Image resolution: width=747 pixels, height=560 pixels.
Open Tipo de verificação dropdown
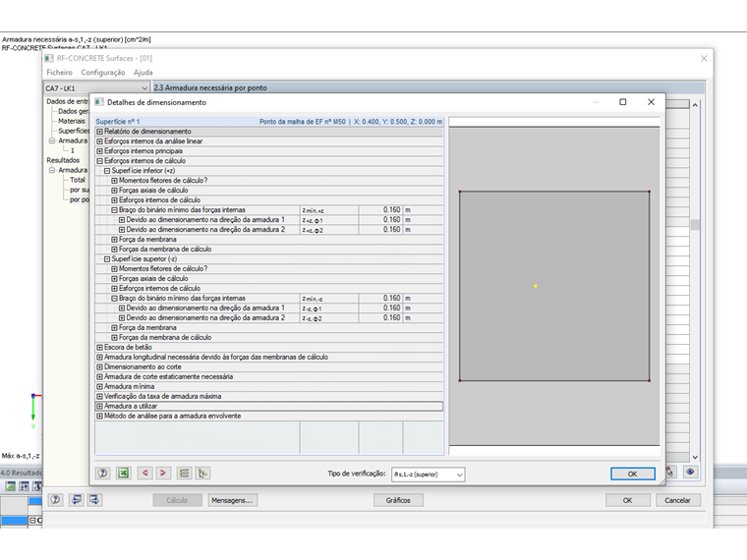click(428, 475)
